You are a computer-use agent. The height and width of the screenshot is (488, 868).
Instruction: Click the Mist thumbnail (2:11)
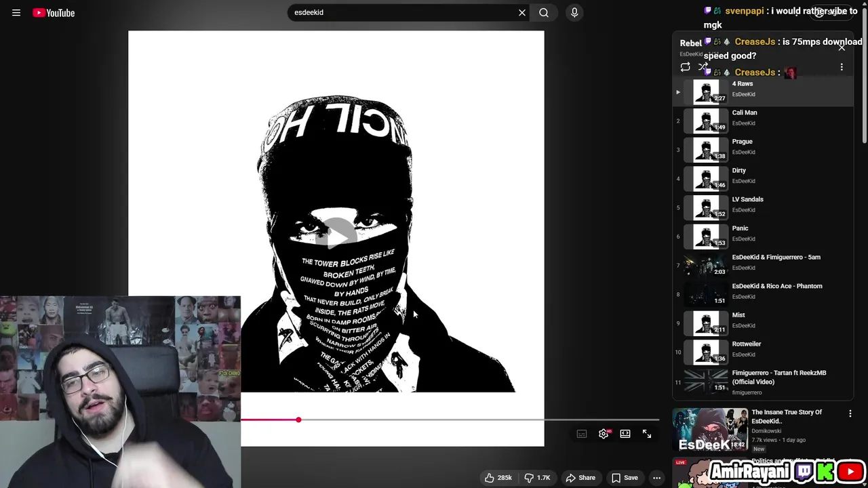pos(706,323)
